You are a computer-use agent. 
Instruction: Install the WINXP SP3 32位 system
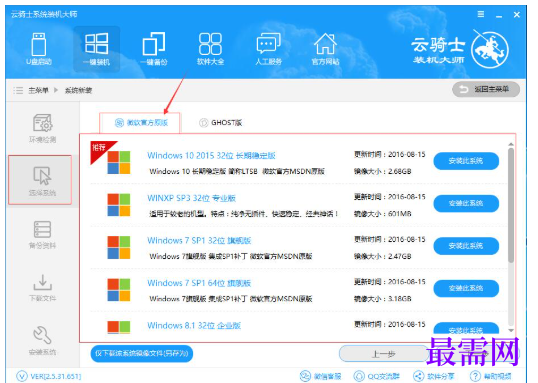466,204
